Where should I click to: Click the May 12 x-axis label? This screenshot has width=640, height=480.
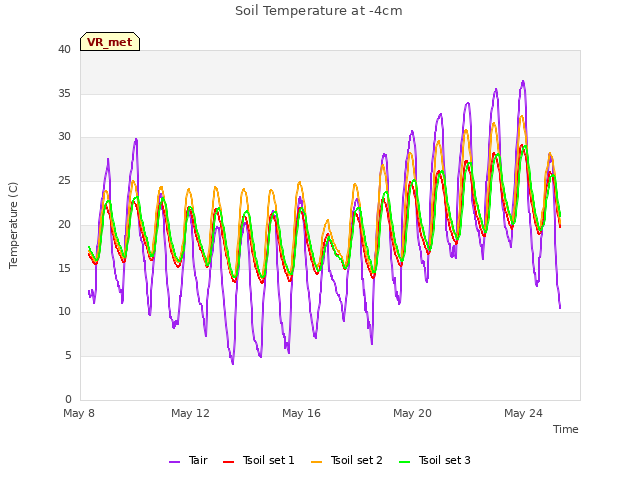tap(190, 413)
